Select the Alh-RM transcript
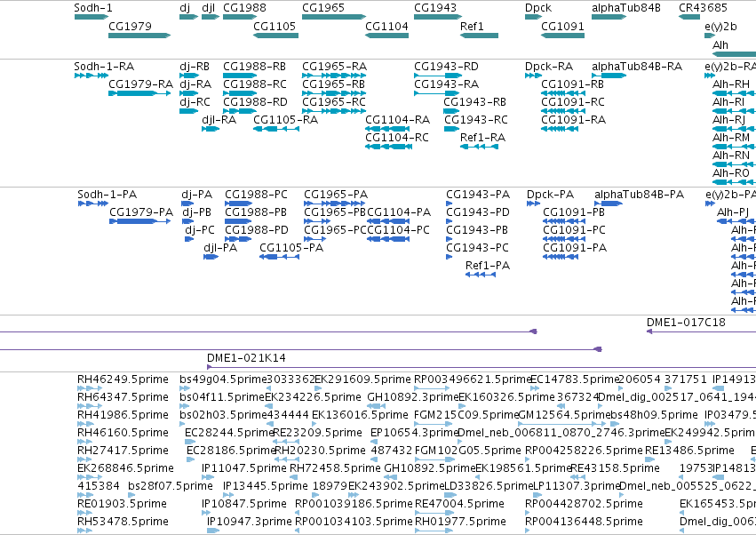The height and width of the screenshot is (535, 756). click(x=735, y=147)
